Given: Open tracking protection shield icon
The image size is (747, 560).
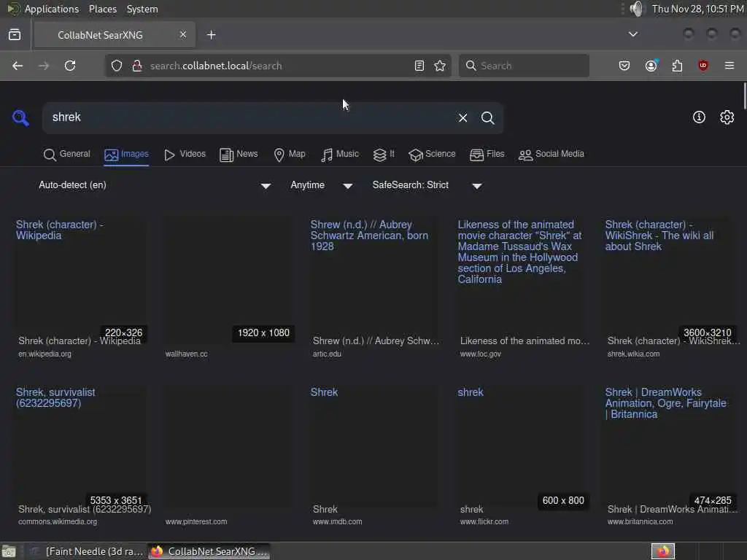Looking at the screenshot, I should (x=117, y=66).
